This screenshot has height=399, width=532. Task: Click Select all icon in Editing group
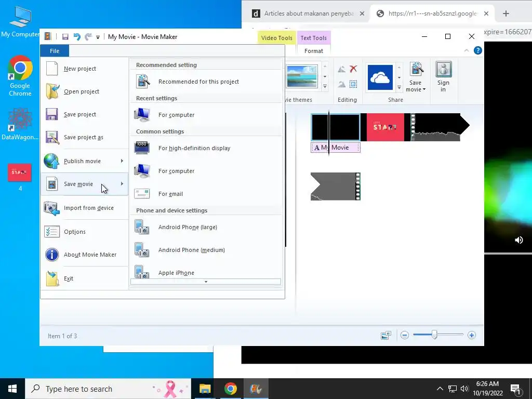click(x=353, y=84)
